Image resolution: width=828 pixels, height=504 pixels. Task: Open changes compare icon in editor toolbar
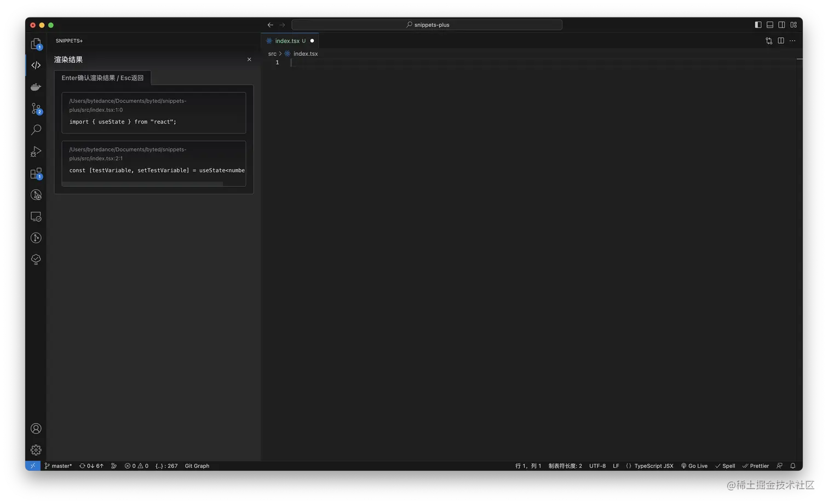click(x=769, y=40)
